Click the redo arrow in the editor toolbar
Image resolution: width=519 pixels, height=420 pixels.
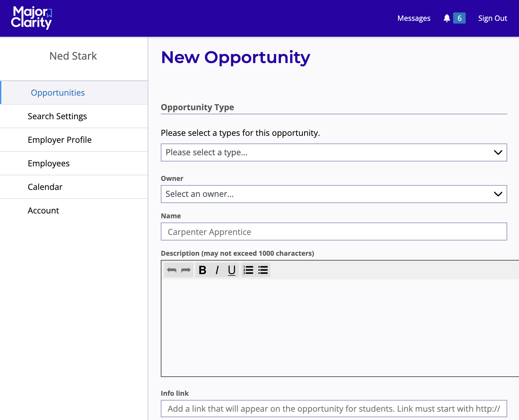(186, 270)
